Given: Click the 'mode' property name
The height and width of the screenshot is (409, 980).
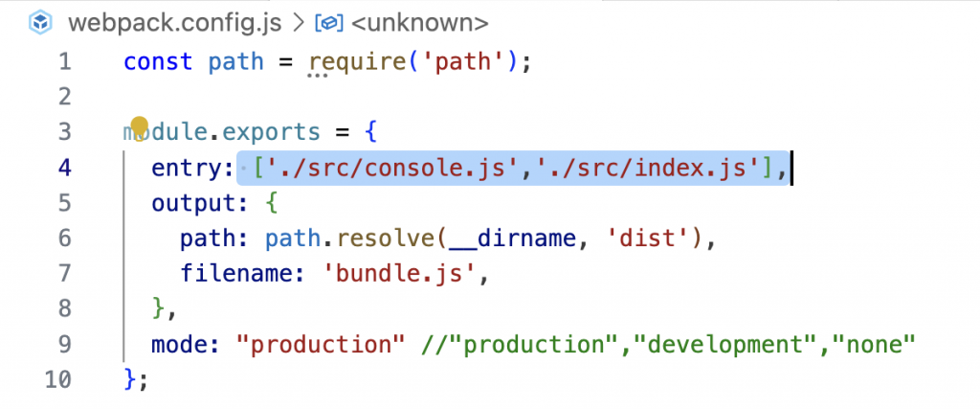Looking at the screenshot, I should [x=179, y=343].
